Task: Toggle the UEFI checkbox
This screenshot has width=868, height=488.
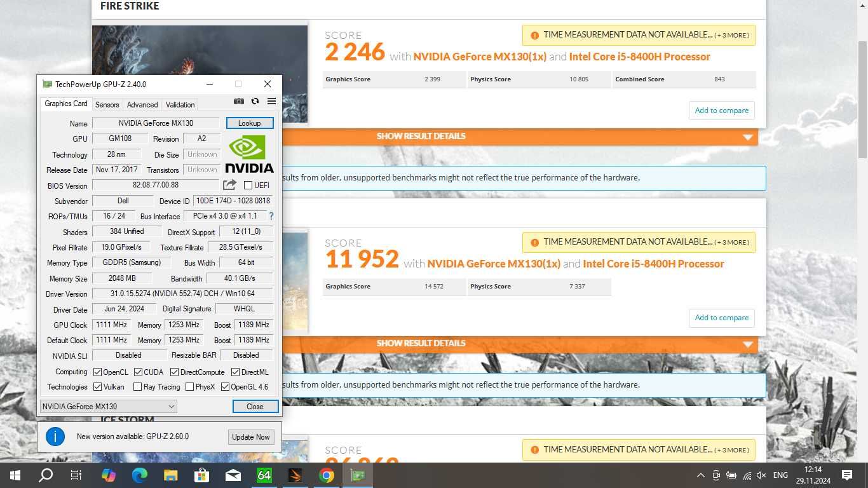Action: point(248,185)
